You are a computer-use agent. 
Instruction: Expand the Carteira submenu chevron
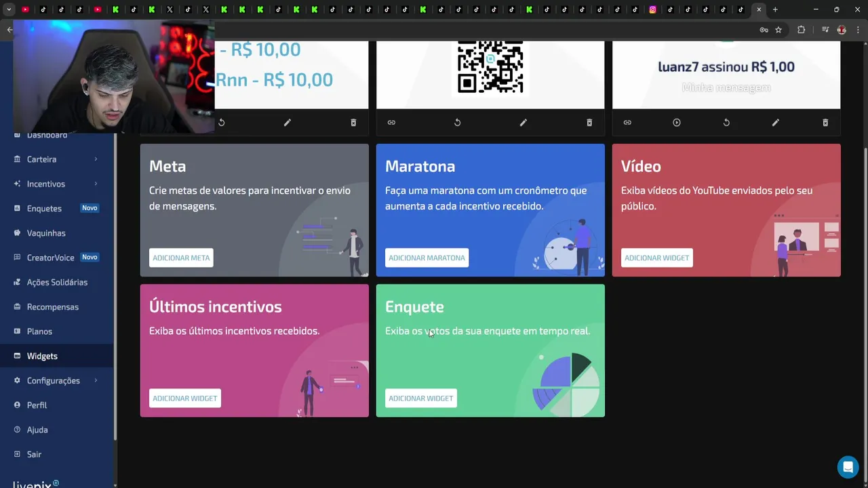click(x=96, y=159)
